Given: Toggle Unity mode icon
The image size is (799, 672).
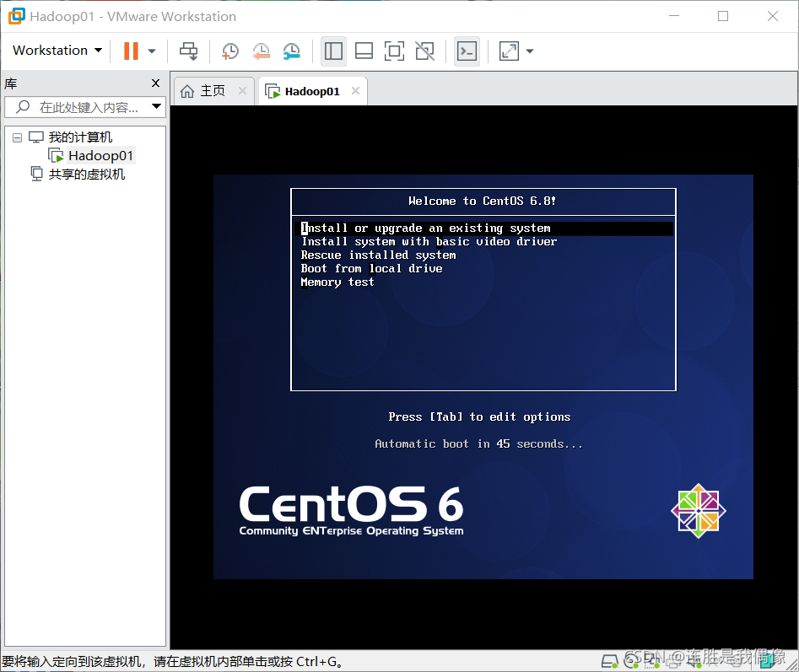Looking at the screenshot, I should [424, 51].
